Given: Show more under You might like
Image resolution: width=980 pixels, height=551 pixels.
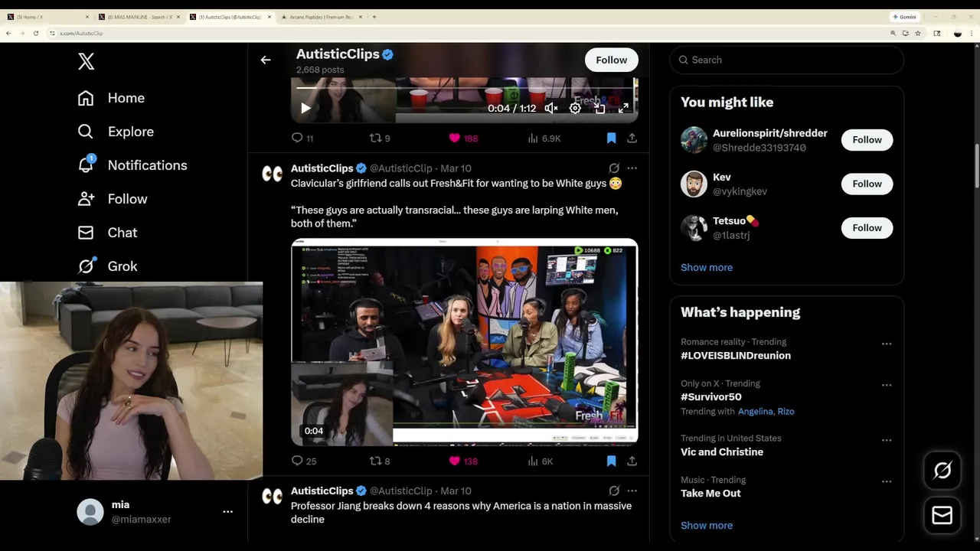Looking at the screenshot, I should click(707, 268).
